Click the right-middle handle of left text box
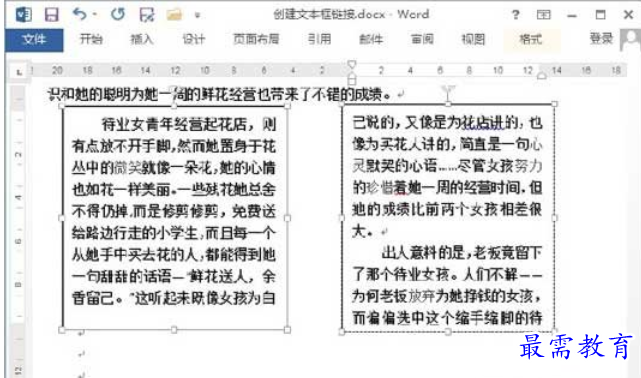The width and height of the screenshot is (641, 378). tap(287, 218)
